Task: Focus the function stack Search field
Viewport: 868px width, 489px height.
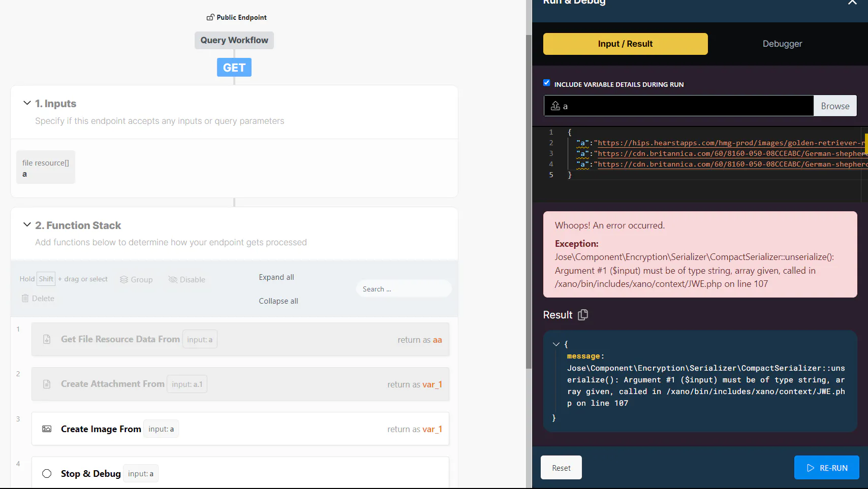Action: [404, 289]
